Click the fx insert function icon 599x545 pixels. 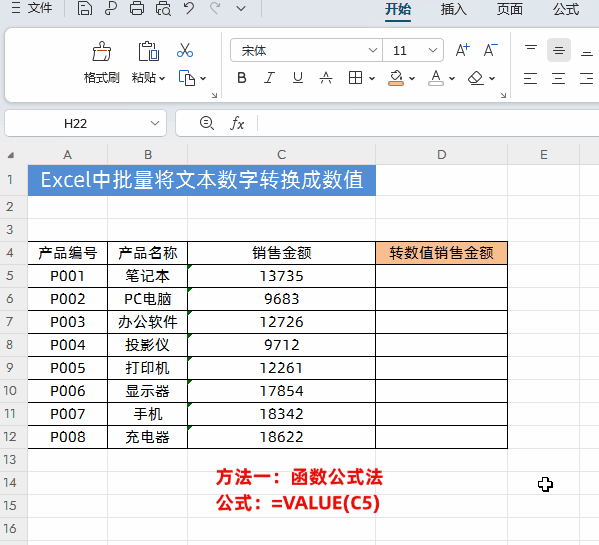pyautogui.click(x=237, y=123)
